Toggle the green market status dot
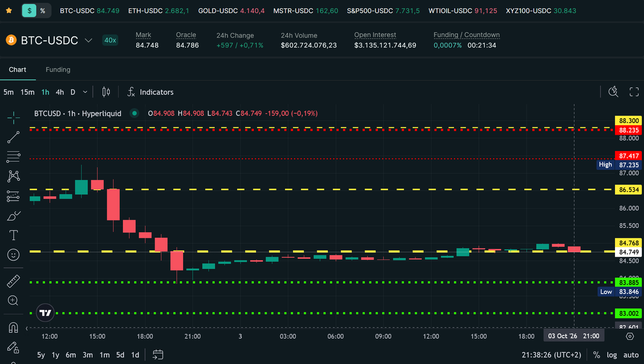 [134, 113]
